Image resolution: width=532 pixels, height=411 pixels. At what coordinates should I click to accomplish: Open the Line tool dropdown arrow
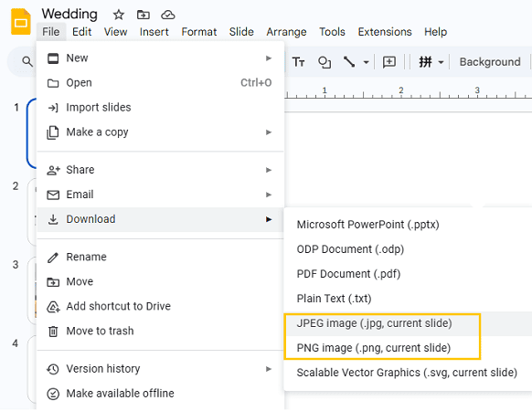tap(366, 62)
